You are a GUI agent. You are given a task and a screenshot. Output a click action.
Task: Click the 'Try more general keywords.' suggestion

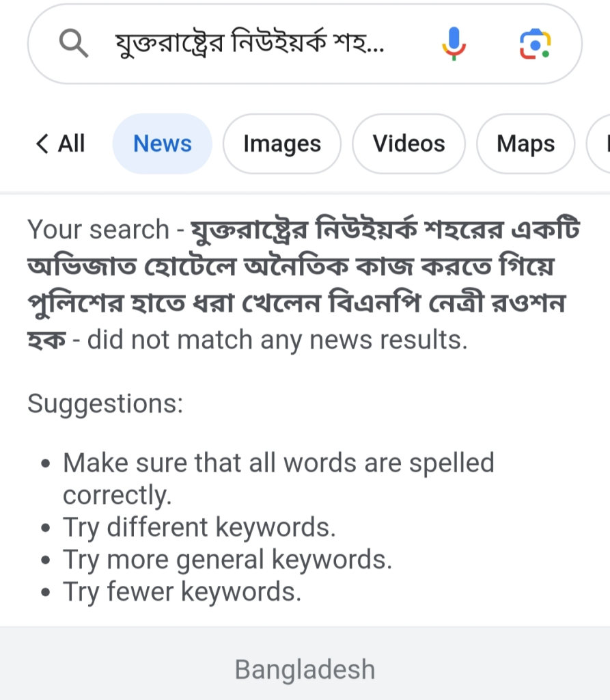(x=227, y=560)
